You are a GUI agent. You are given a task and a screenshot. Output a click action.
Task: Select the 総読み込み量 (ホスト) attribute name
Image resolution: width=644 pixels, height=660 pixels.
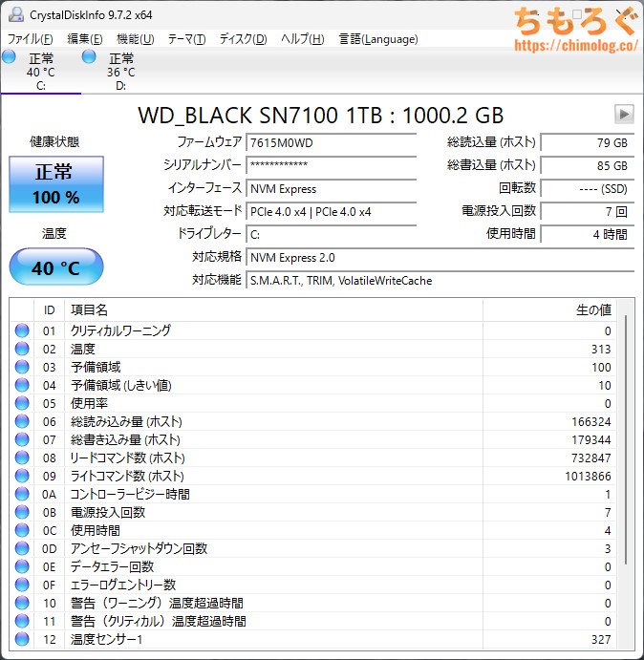click(x=126, y=421)
